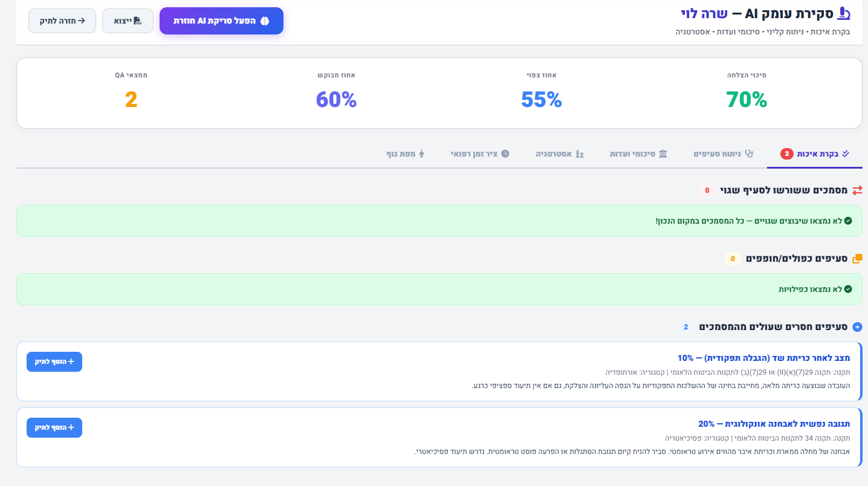Click the orange duplicate icon by סעיפים כפולים/חופפים
This screenshot has height=486, width=868.
(x=857, y=259)
